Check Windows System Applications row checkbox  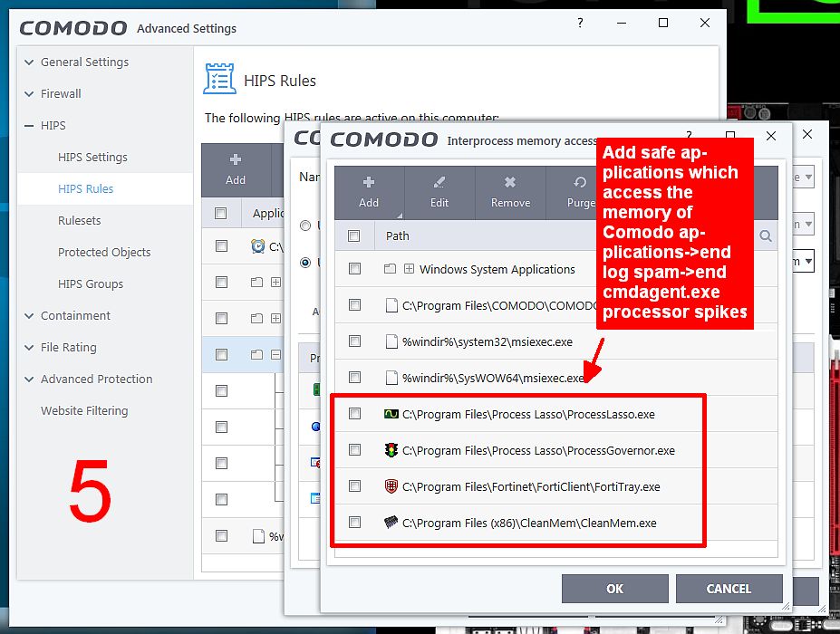354,269
